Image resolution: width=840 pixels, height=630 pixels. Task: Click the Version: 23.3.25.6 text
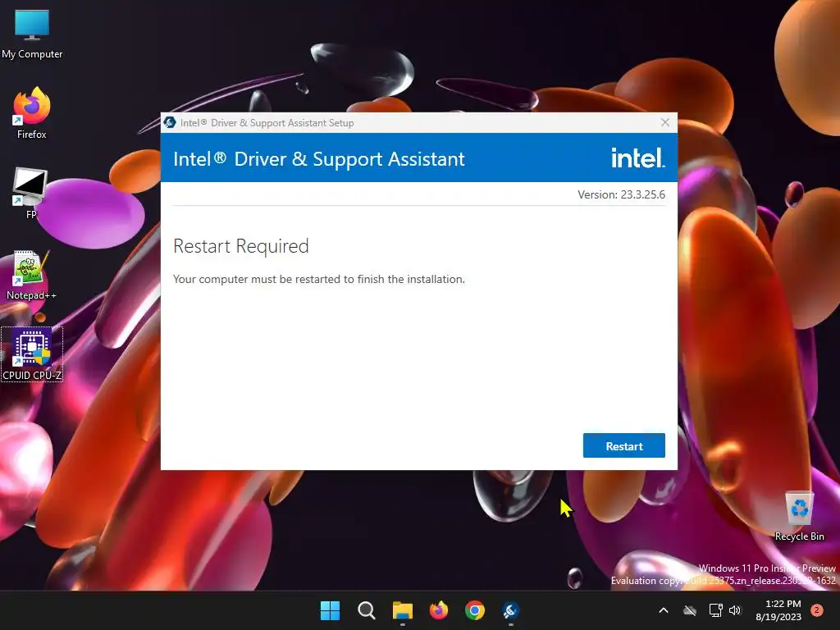(x=621, y=194)
